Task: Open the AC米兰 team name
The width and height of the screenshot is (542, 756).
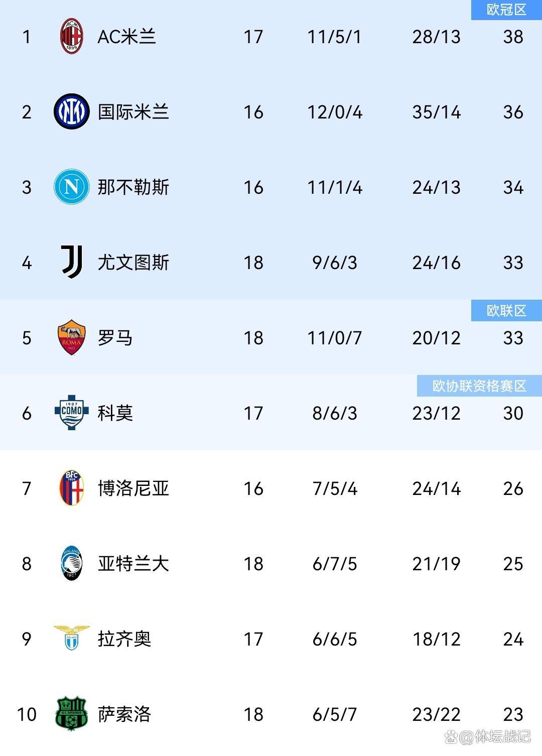Action: tap(126, 37)
